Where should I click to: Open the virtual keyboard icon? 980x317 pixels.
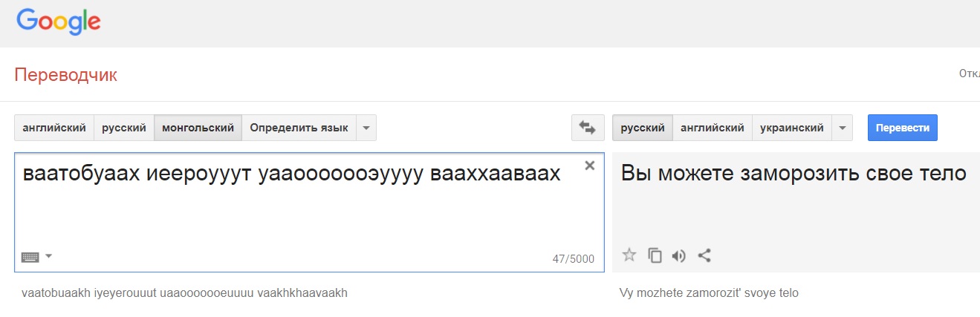click(30, 257)
